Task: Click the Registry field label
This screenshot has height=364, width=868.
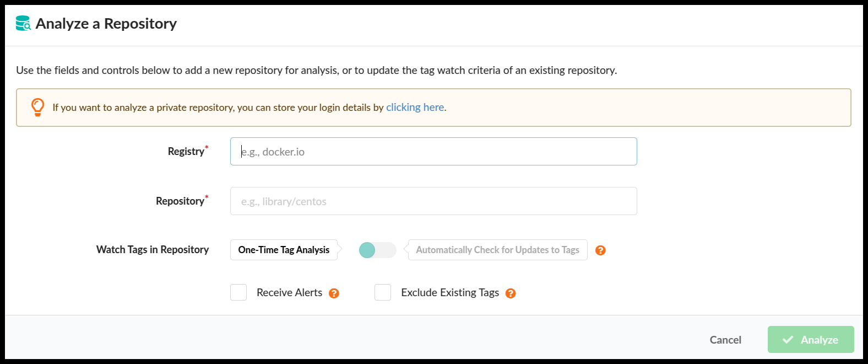Action: [186, 152]
